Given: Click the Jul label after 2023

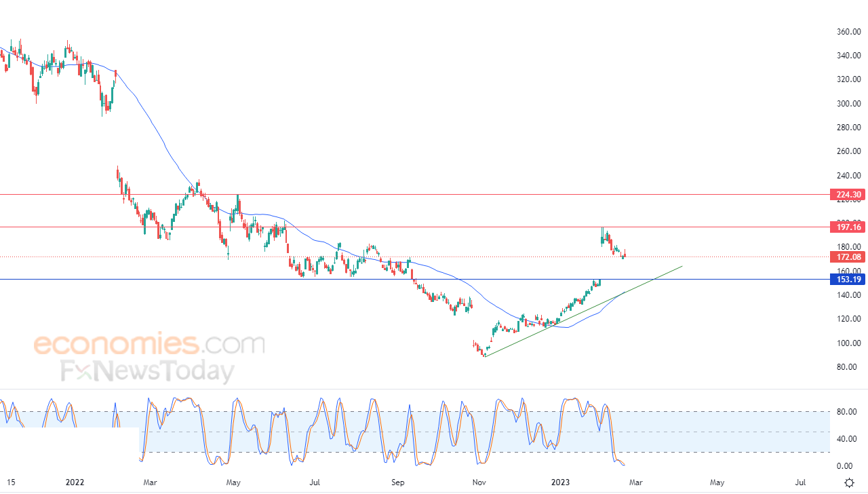Looking at the screenshot, I should point(800,483).
